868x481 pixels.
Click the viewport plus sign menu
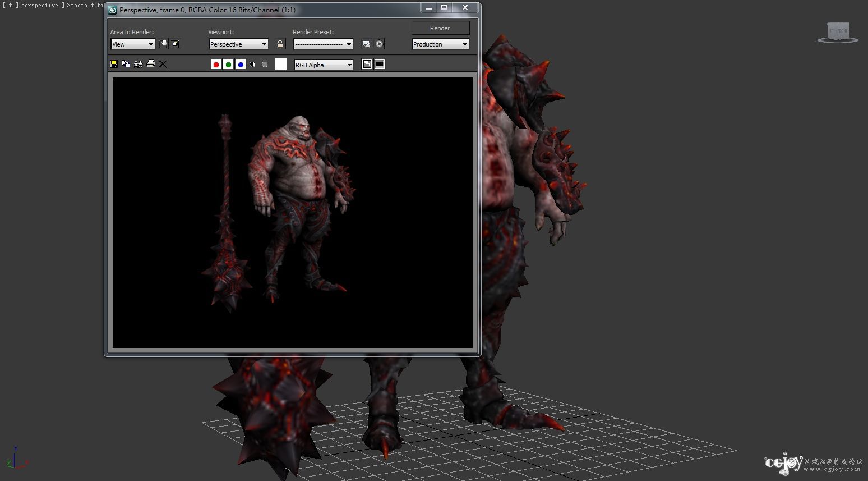click(10, 5)
